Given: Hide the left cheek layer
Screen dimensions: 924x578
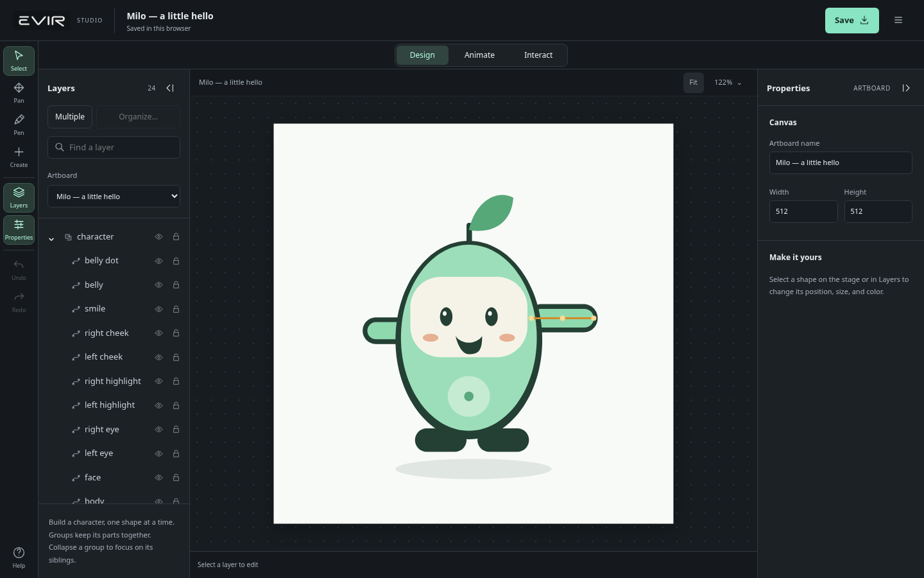Looking at the screenshot, I should pos(158,357).
